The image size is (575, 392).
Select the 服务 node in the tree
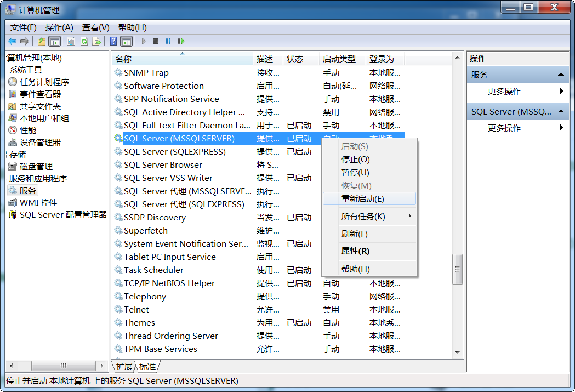pos(28,191)
